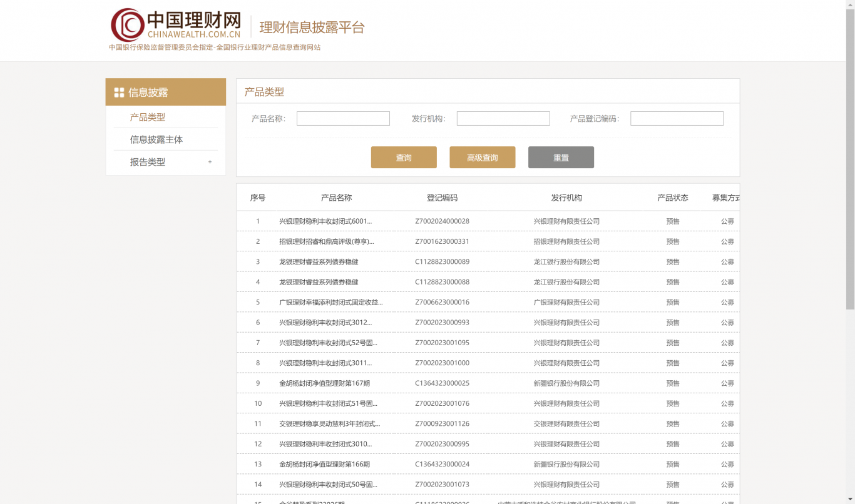Click 预售 status in row 1
The width and height of the screenshot is (855, 504).
pos(673,221)
